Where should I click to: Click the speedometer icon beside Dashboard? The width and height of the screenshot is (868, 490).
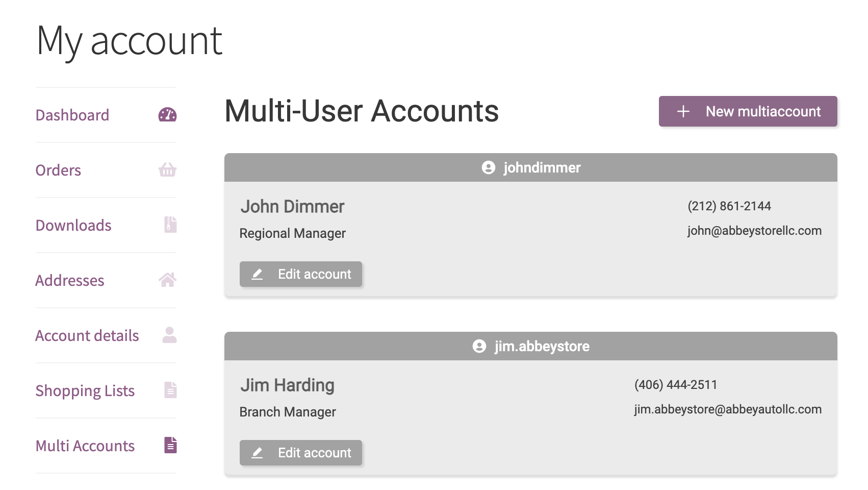[x=168, y=115]
